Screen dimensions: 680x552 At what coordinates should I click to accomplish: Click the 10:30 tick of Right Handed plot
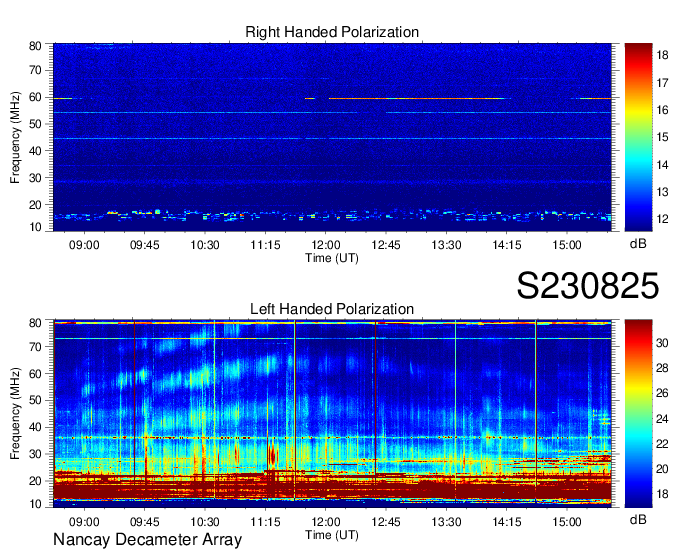point(205,245)
